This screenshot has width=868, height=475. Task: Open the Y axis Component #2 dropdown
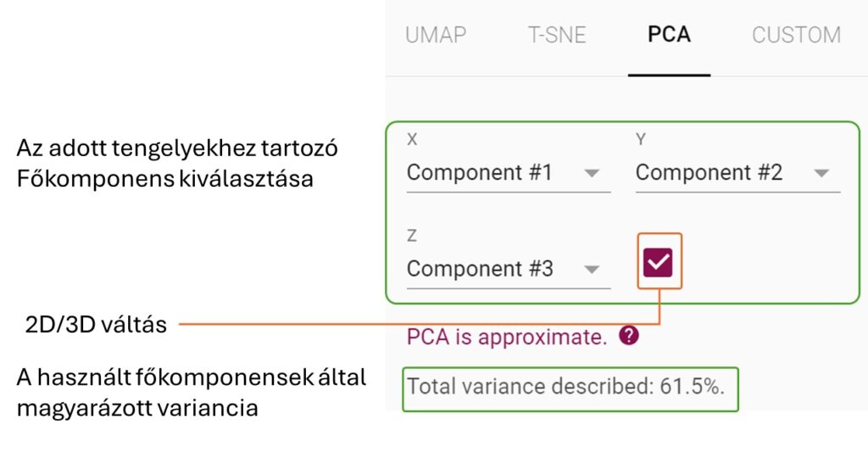737,173
